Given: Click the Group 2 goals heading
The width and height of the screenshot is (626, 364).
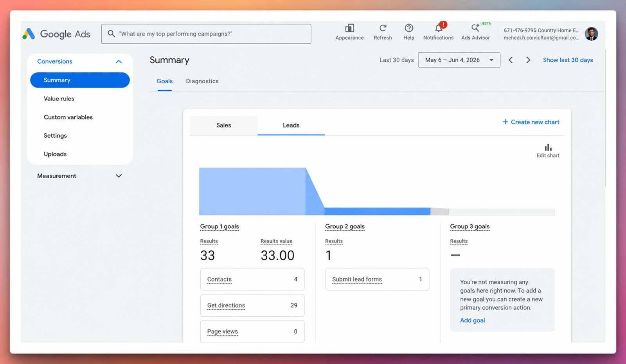Looking at the screenshot, I should [345, 226].
